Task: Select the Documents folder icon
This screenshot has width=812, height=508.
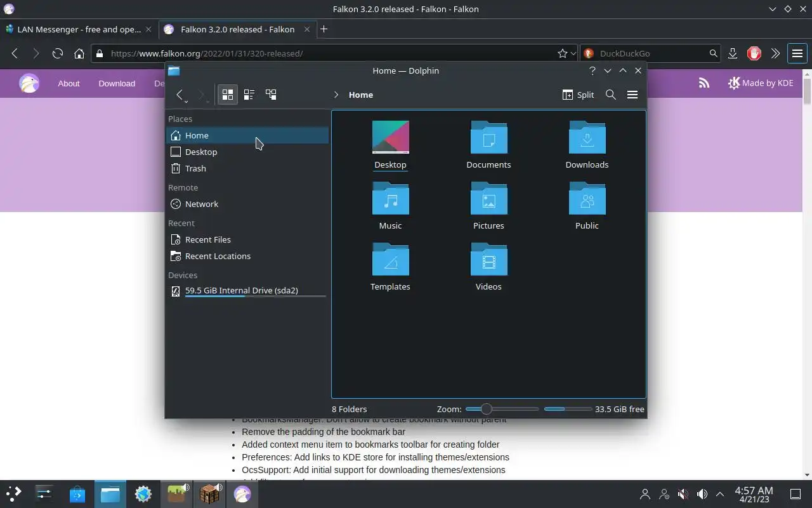Action: point(488,137)
